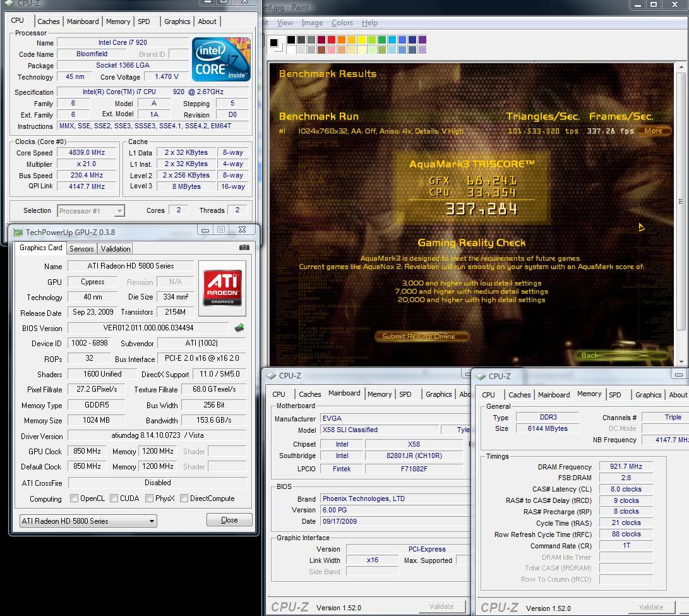Open the Memory tab in top CPU-Z window
689x616 pixels.
coord(117,21)
